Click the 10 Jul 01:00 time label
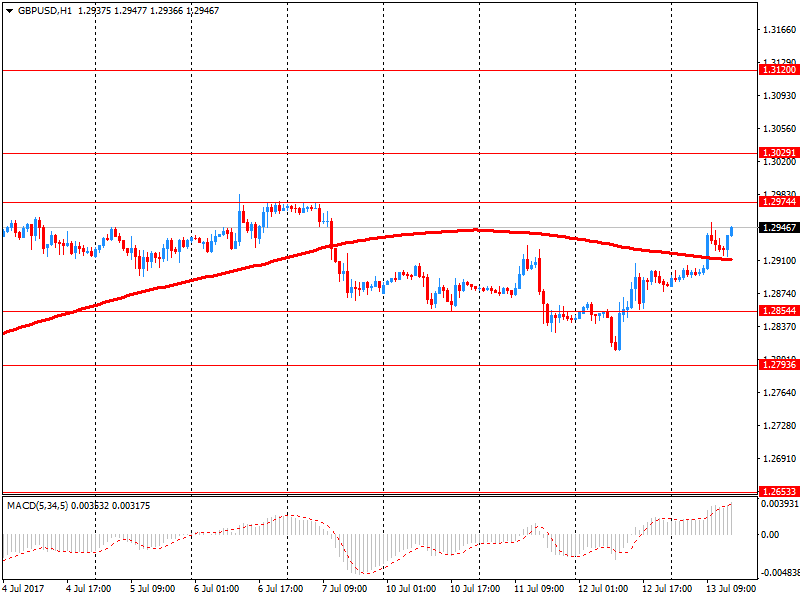This screenshot has height=600, width=800. [411, 589]
